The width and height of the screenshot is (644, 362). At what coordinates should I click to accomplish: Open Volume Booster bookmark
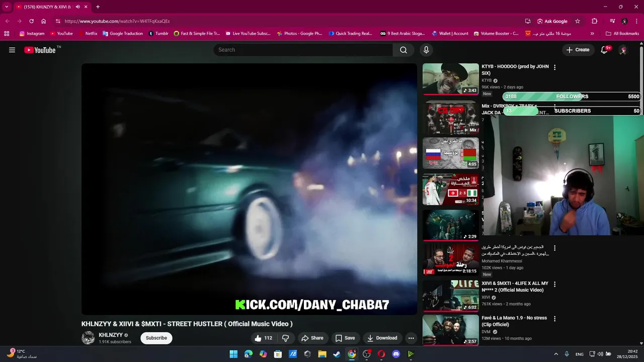point(497,34)
